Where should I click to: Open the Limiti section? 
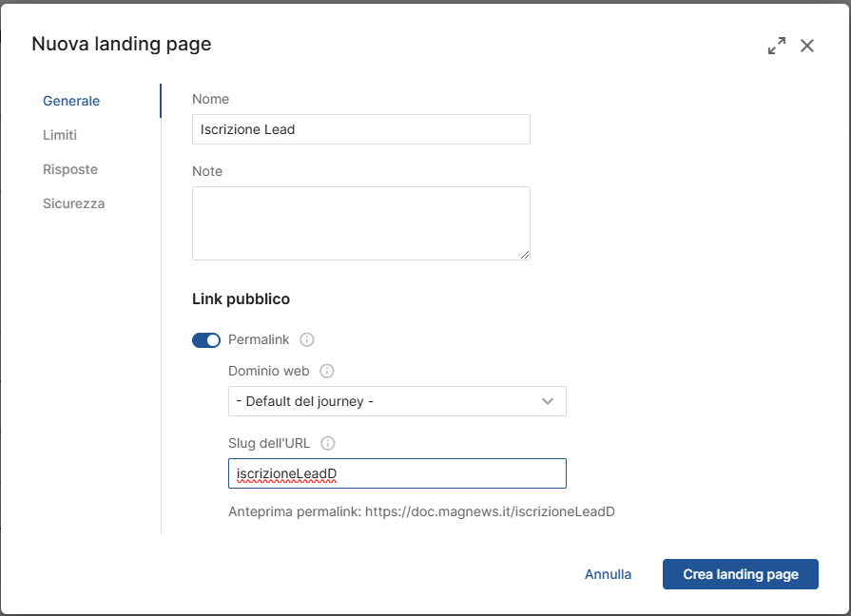[x=60, y=135]
